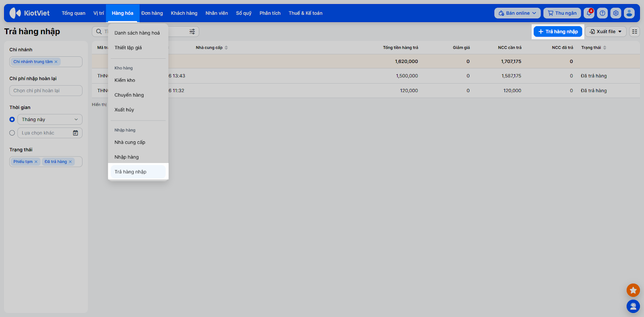The height and width of the screenshot is (317, 644).
Task: Open settings gear icon in header
Action: point(616,13)
